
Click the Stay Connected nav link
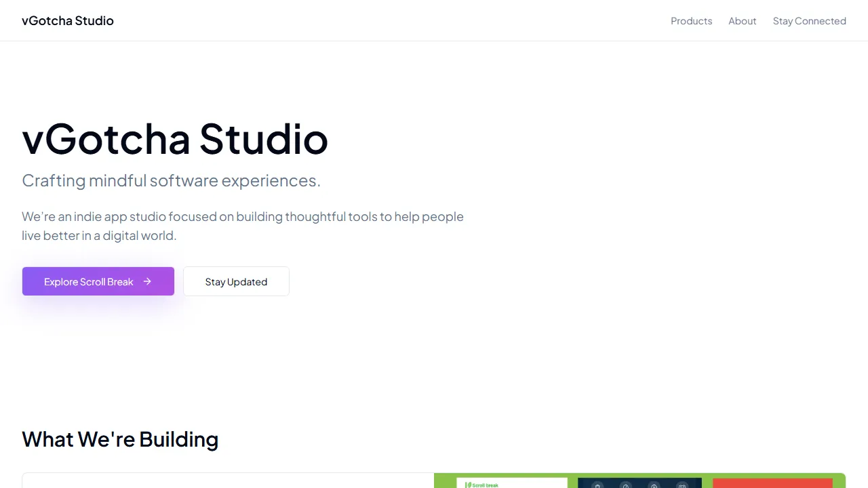809,21
